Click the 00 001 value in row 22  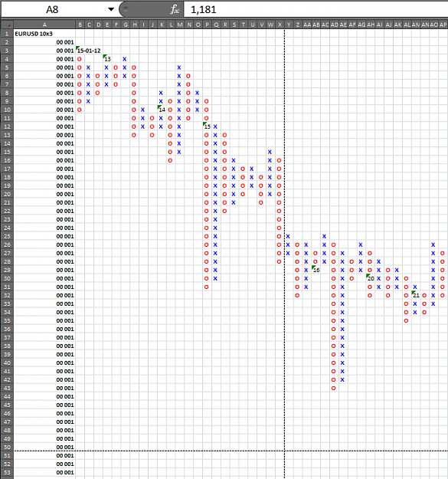[x=65, y=211]
